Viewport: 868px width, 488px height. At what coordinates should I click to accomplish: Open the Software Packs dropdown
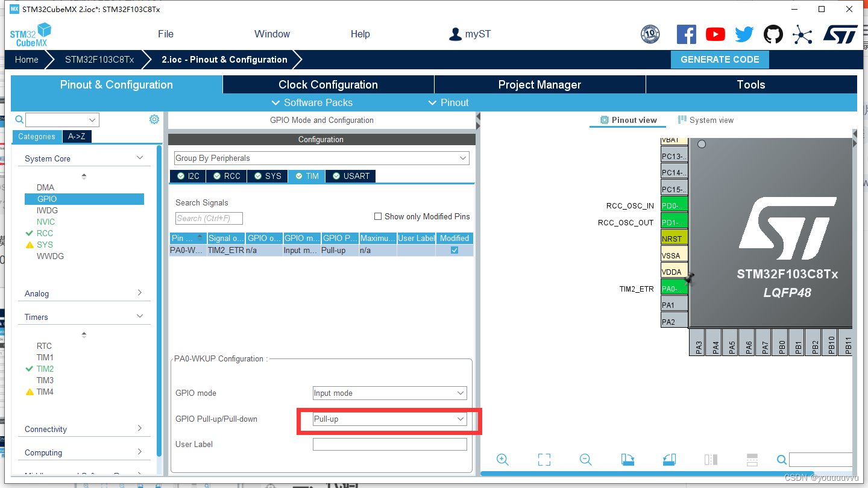312,102
